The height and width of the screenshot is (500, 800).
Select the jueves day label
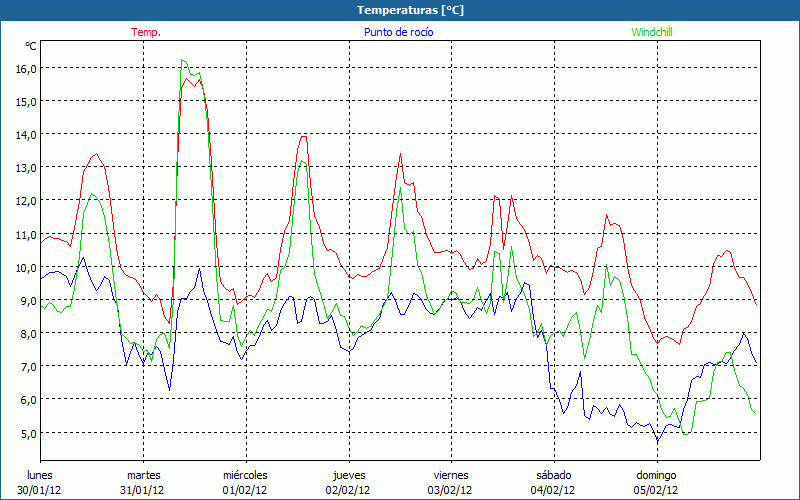(x=348, y=475)
